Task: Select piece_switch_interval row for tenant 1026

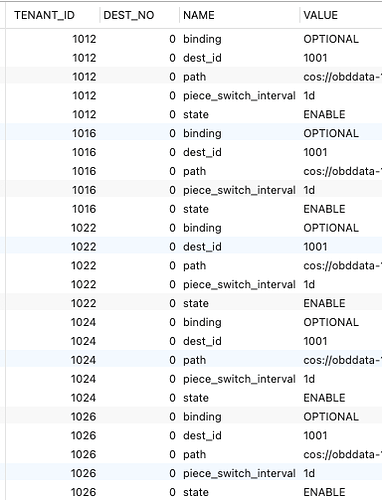Action: (x=194, y=473)
